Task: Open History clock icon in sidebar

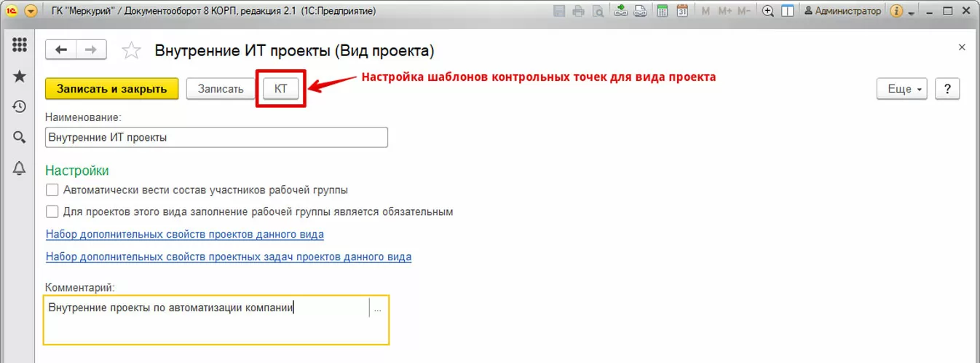Action: click(20, 106)
